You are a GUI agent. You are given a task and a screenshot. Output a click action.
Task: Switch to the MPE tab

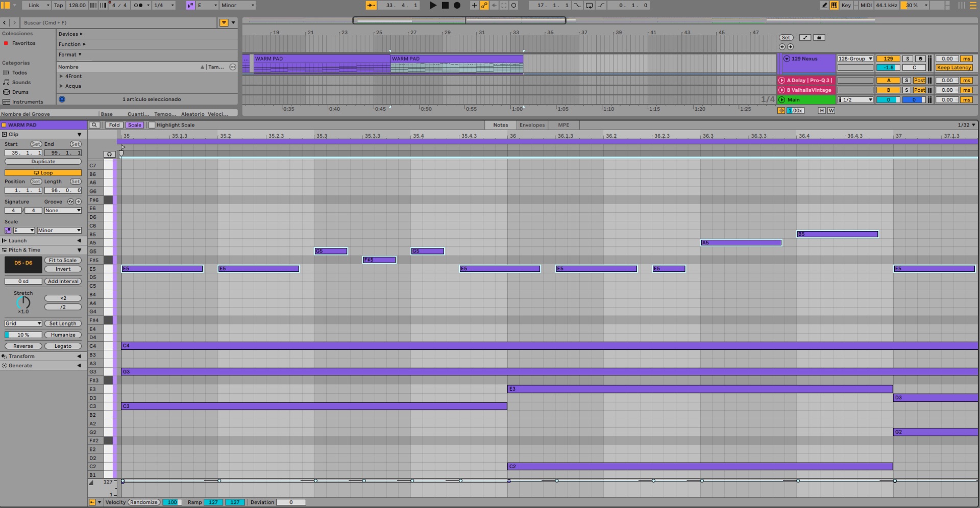pos(563,125)
